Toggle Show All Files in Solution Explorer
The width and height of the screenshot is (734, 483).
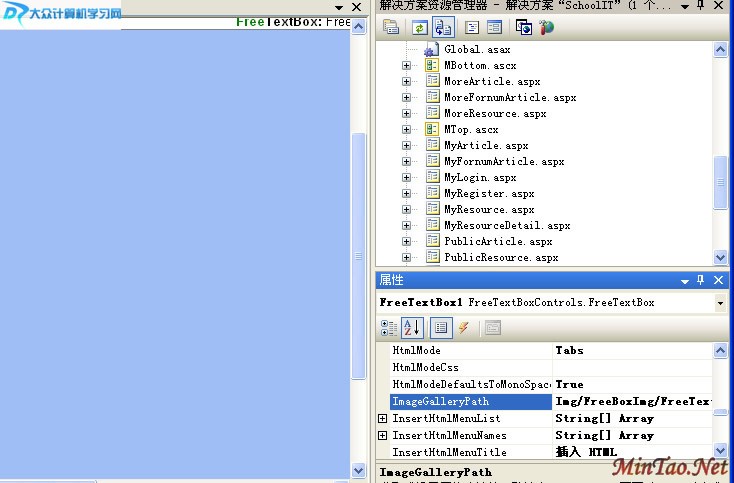(x=442, y=27)
